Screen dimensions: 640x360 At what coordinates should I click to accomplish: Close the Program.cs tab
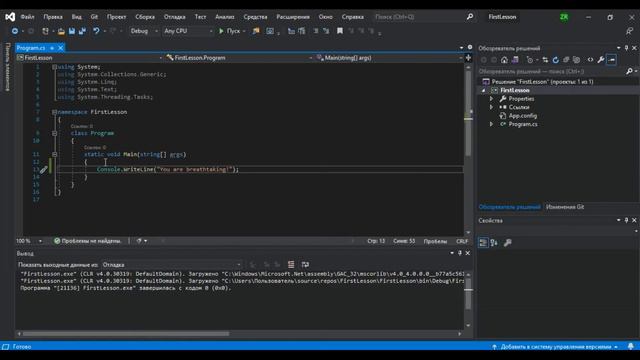pyautogui.click(x=61, y=48)
